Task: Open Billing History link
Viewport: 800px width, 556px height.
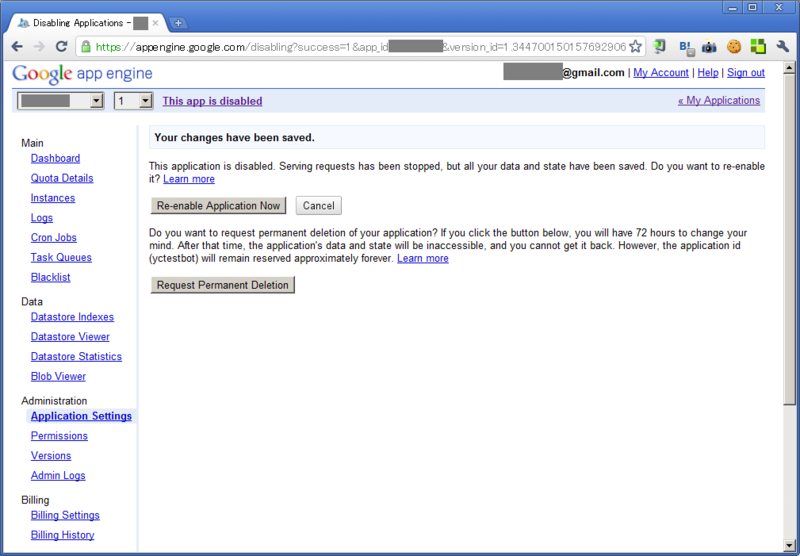Action: pyautogui.click(x=62, y=535)
